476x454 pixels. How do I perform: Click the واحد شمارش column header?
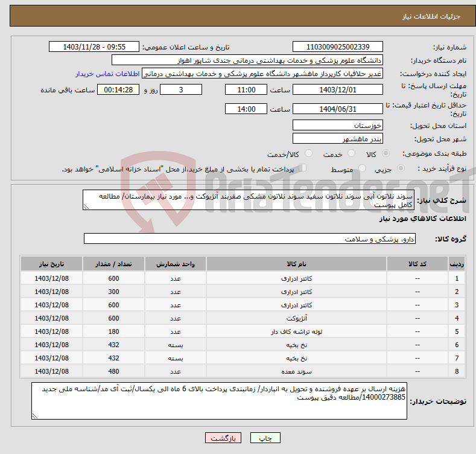point(176,264)
